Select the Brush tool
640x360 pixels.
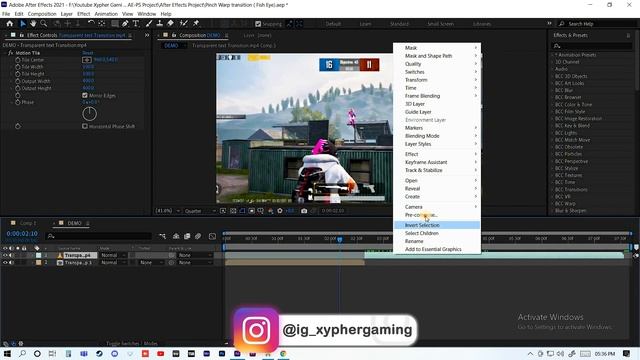click(149, 24)
